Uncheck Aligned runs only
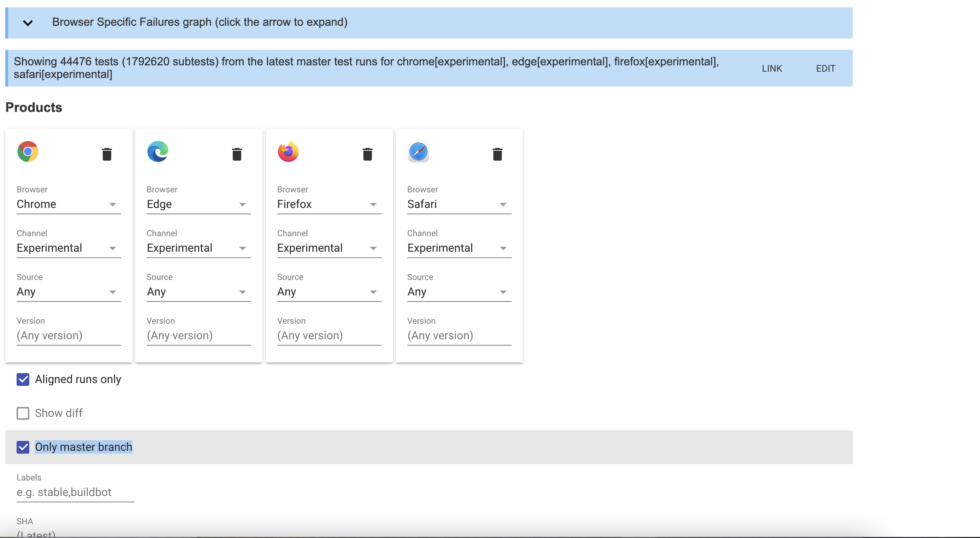 point(23,379)
